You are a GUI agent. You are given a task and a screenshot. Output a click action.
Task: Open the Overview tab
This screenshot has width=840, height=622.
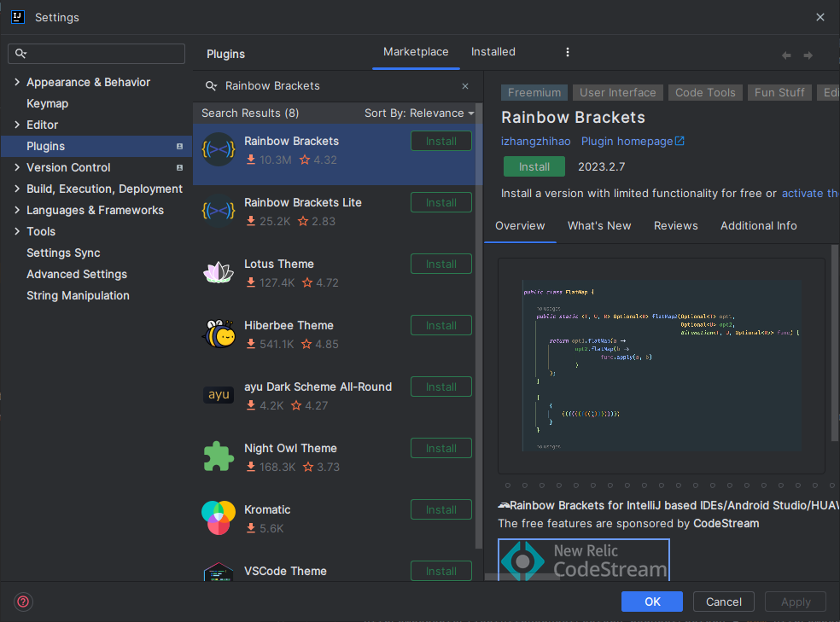coord(520,226)
